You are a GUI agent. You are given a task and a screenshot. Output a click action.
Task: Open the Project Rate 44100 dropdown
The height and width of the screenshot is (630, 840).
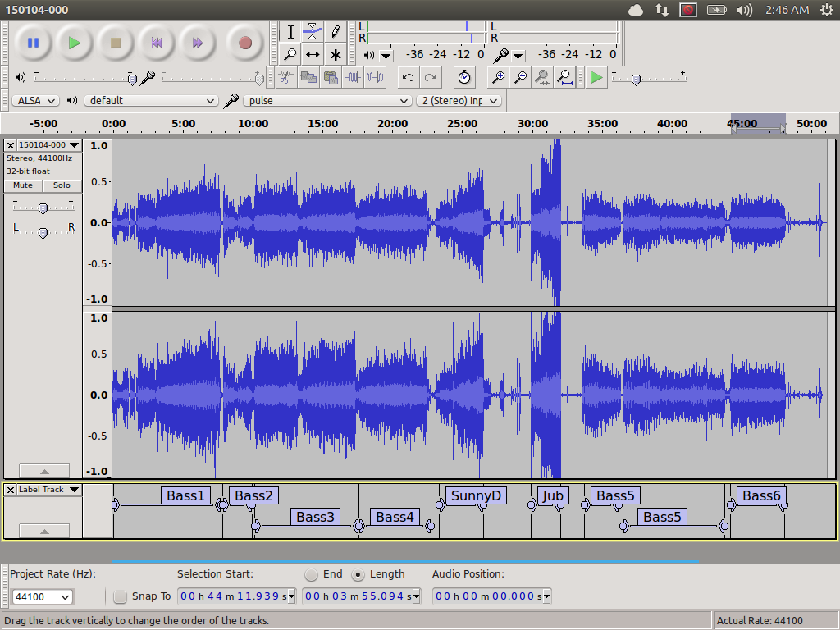pyautogui.click(x=42, y=597)
